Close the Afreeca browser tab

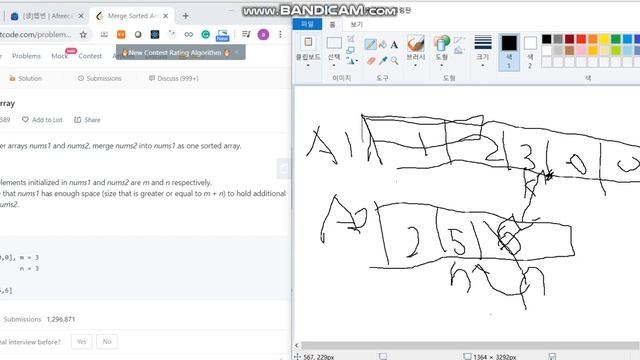click(81, 16)
